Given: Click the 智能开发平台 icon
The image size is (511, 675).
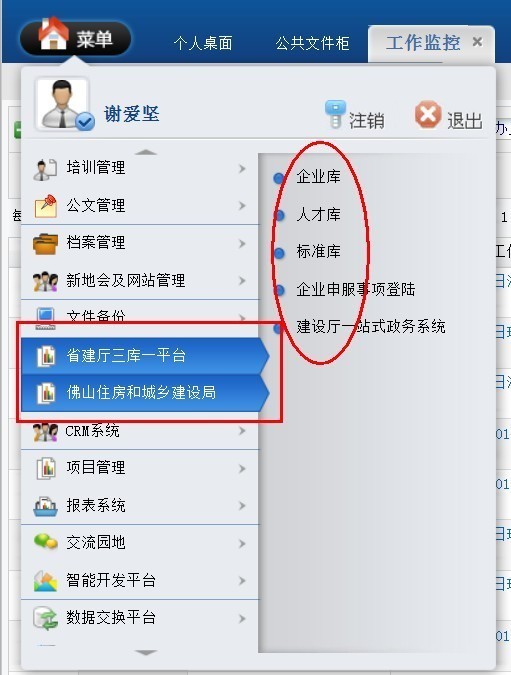Looking at the screenshot, I should [x=45, y=581].
